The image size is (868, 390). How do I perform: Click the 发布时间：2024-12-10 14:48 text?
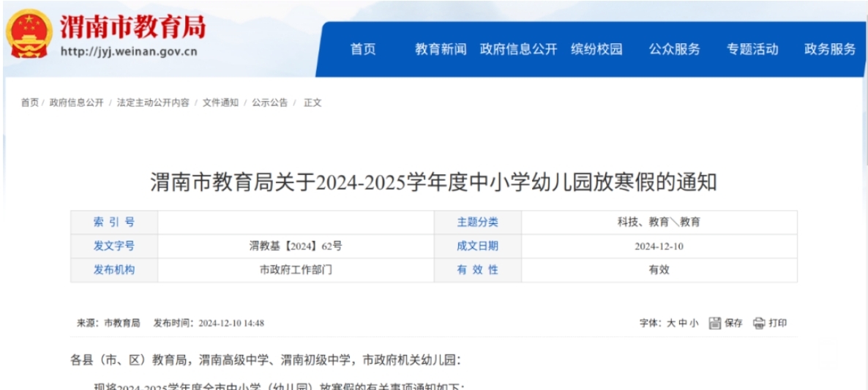[209, 323]
